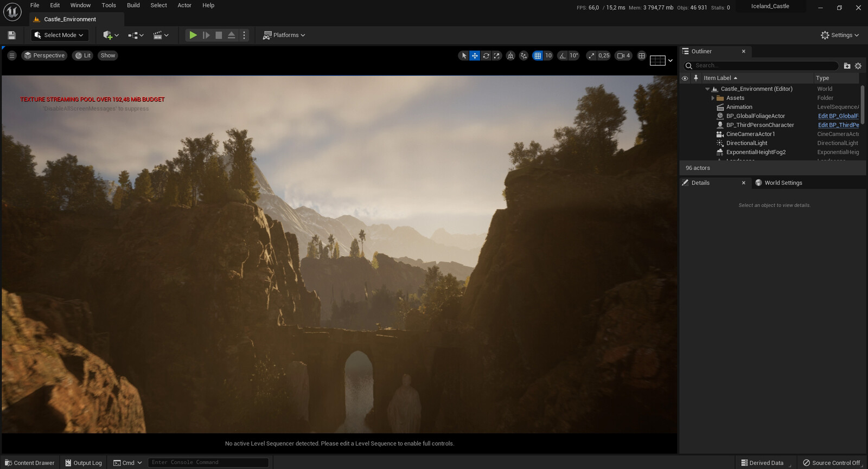Open the rotation snap value 10°

(574, 55)
